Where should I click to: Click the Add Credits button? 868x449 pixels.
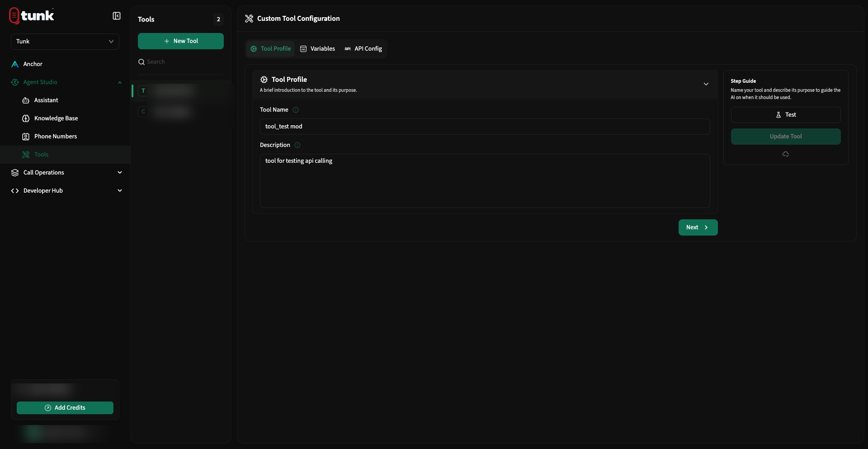coord(65,408)
